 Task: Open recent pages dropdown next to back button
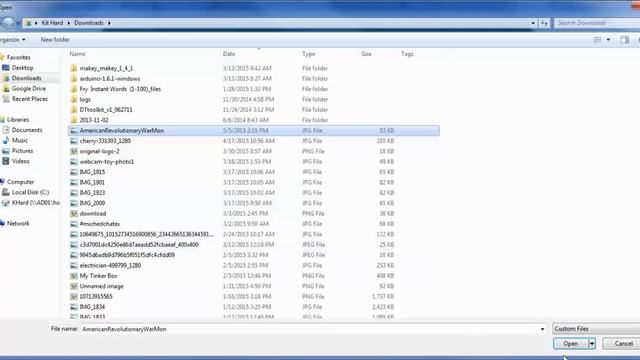click(x=18, y=23)
